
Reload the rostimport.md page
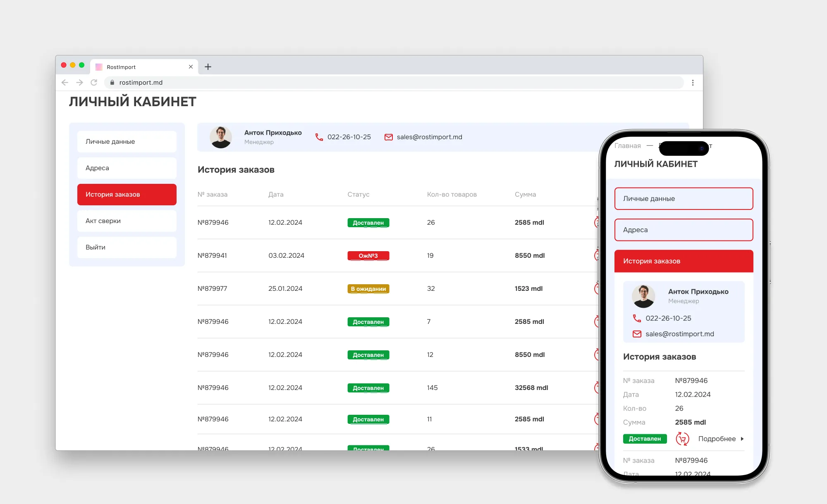coord(94,83)
